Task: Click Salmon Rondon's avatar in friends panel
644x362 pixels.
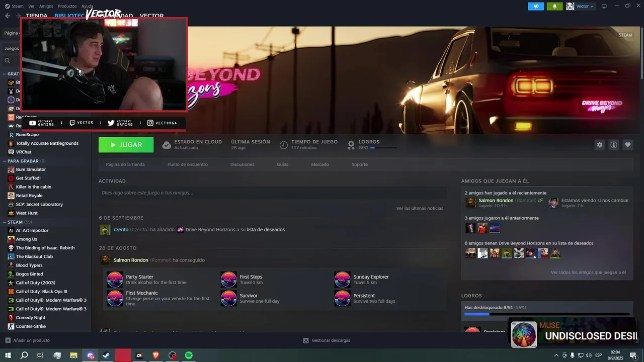Action: point(470,203)
